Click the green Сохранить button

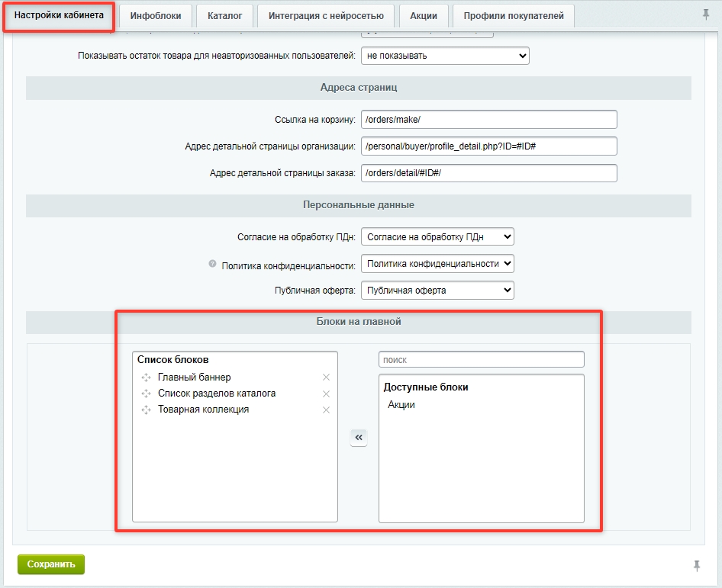coord(51,564)
